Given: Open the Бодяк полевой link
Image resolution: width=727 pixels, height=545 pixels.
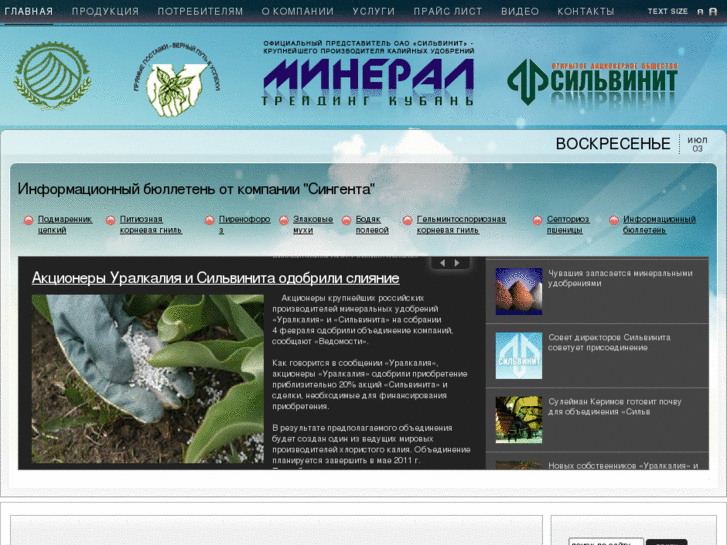Looking at the screenshot, I should click(372, 224).
